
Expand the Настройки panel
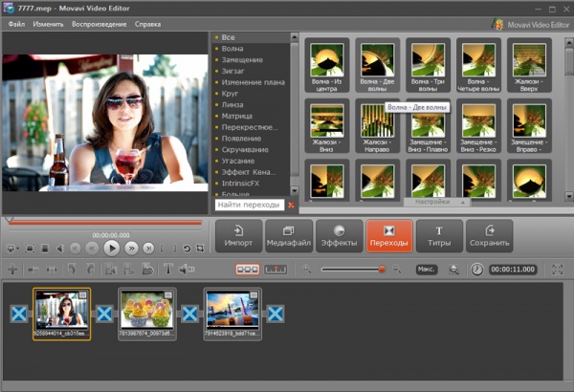coord(438,203)
